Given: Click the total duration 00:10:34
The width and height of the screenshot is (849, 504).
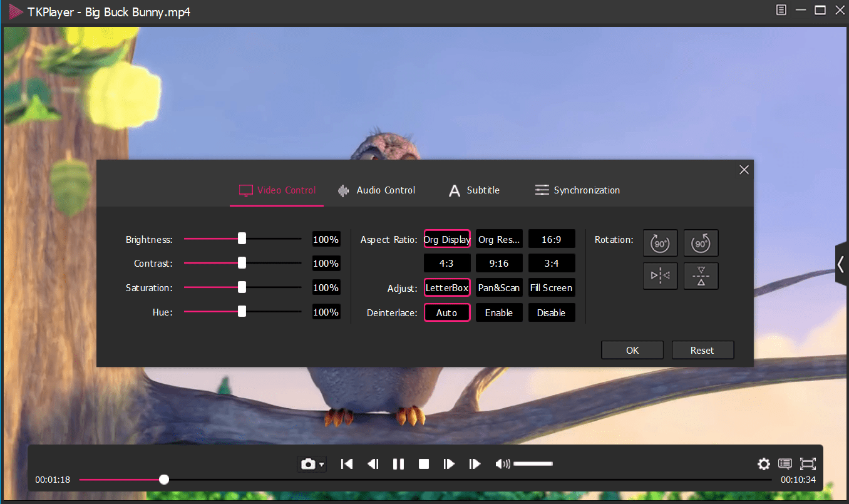Looking at the screenshot, I should tap(798, 480).
